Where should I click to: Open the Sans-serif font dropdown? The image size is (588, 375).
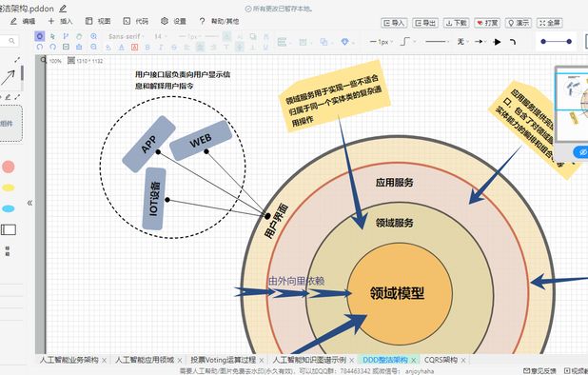click(126, 36)
